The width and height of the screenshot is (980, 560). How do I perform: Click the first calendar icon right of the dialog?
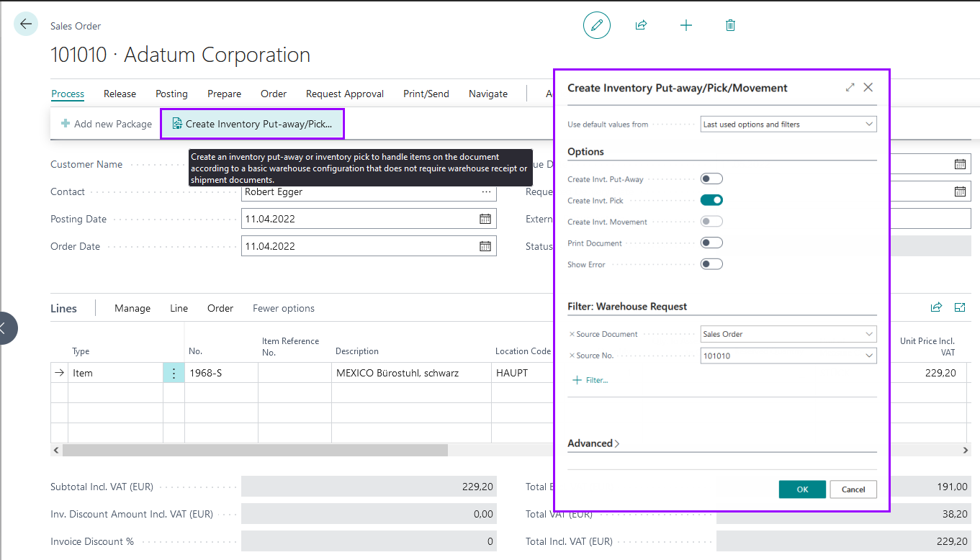960,164
